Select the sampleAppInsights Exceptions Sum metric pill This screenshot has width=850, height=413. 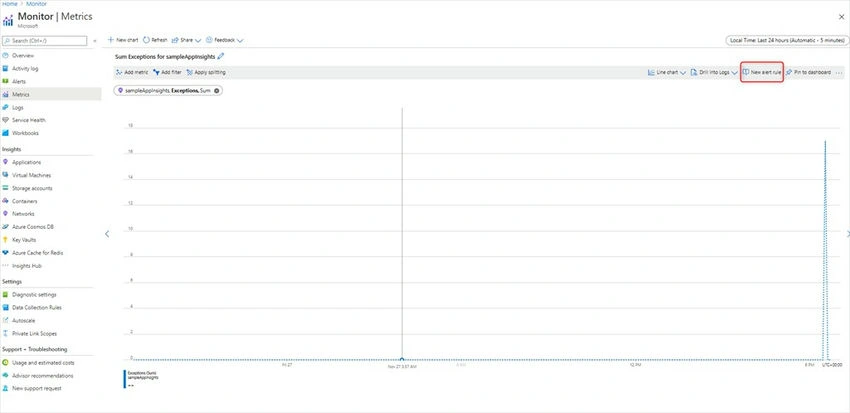tap(168, 91)
